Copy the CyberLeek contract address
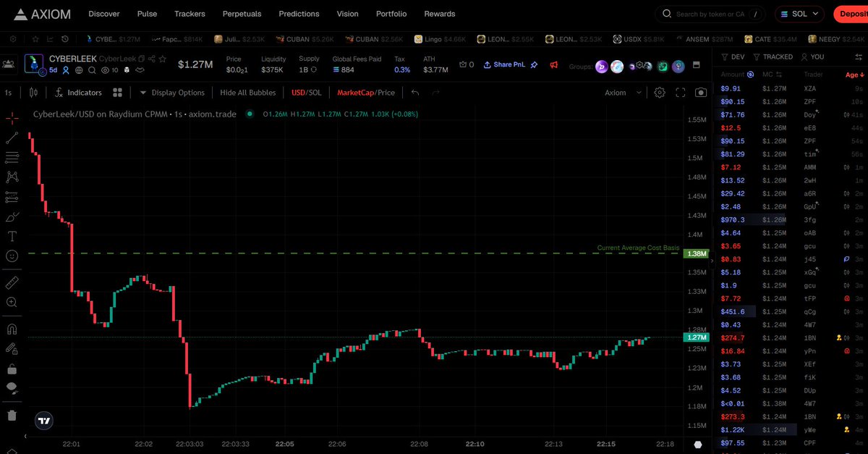The width and height of the screenshot is (868, 454). (x=142, y=58)
